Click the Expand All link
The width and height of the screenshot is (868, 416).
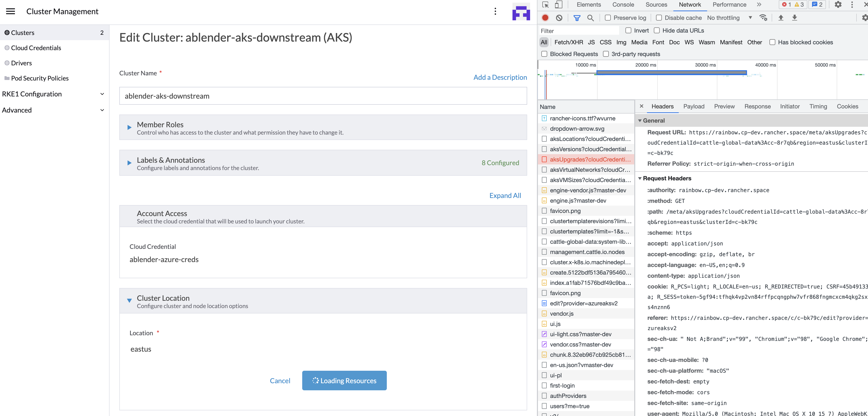505,195
